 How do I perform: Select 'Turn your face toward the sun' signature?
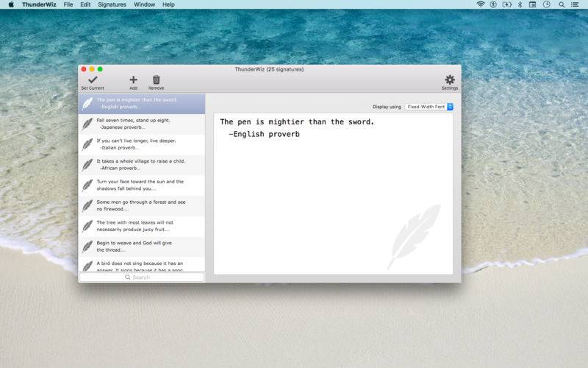tap(140, 185)
